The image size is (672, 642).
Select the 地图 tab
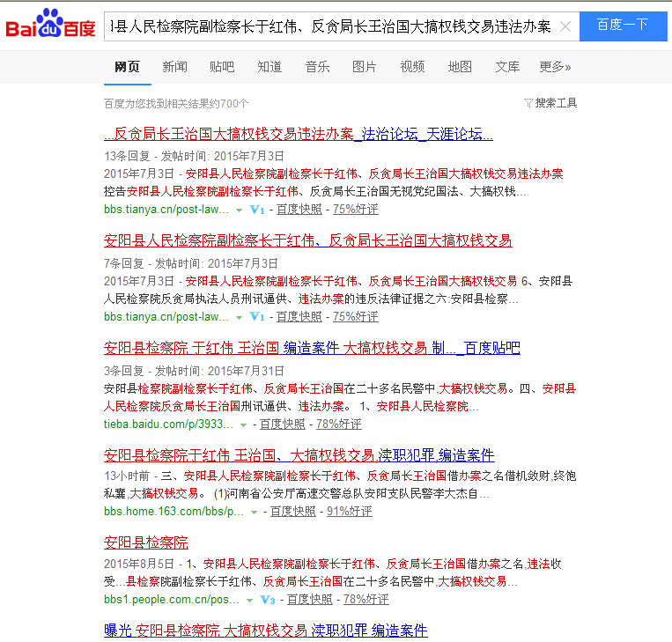coord(459,67)
